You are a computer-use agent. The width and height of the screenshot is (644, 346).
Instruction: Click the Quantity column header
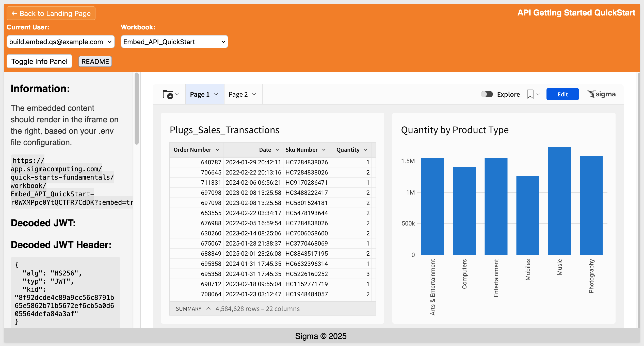point(352,150)
